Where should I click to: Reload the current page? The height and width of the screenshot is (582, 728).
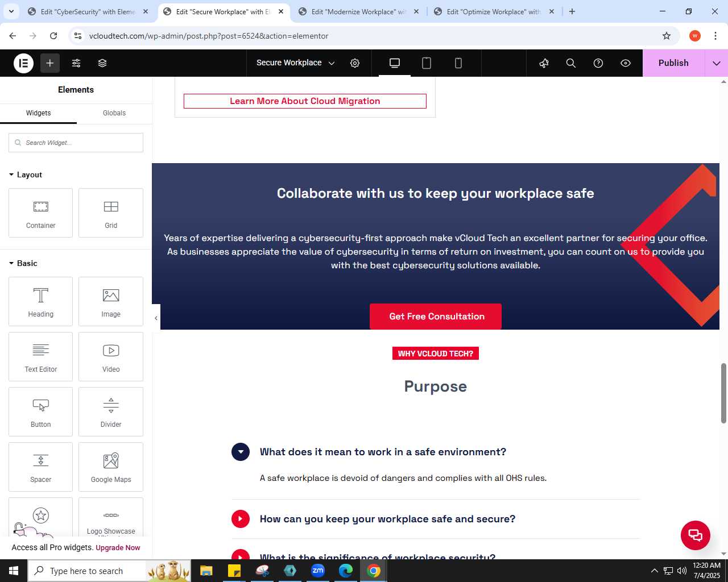point(53,36)
